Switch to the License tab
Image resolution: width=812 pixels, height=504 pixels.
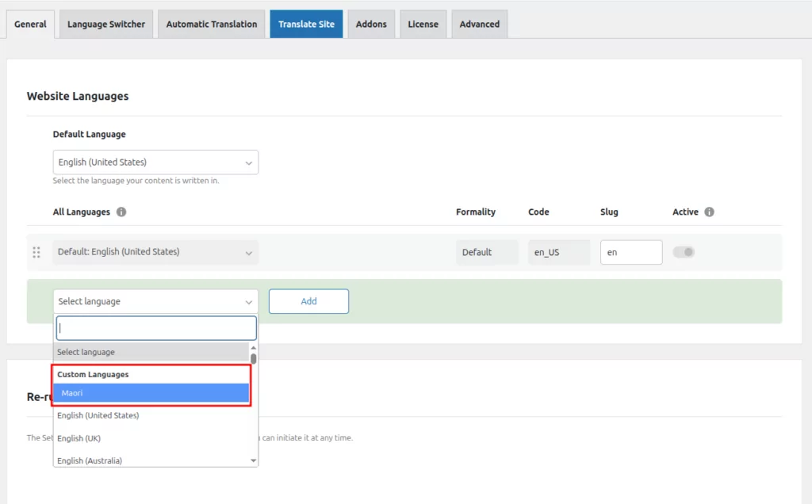click(x=423, y=24)
